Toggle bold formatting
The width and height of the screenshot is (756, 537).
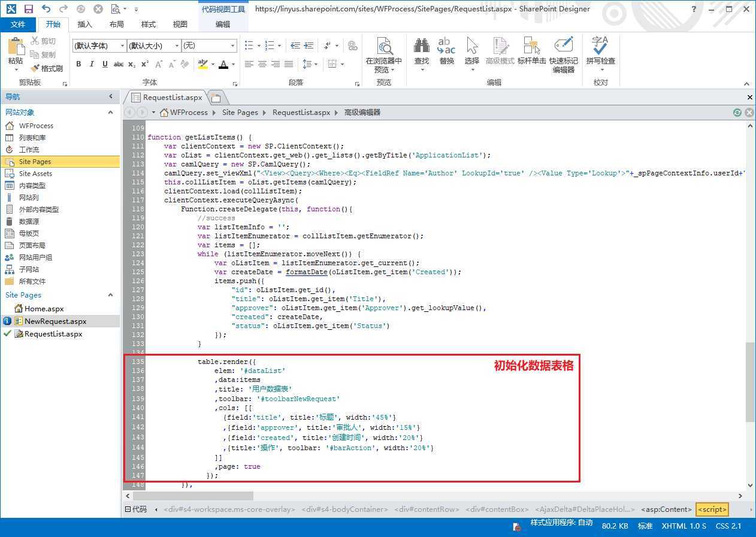tap(78, 64)
